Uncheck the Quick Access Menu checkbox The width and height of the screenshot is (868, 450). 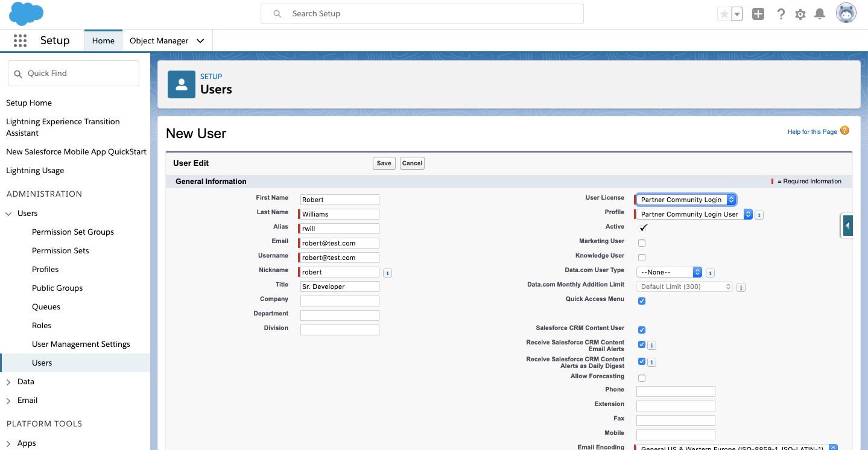(x=642, y=301)
